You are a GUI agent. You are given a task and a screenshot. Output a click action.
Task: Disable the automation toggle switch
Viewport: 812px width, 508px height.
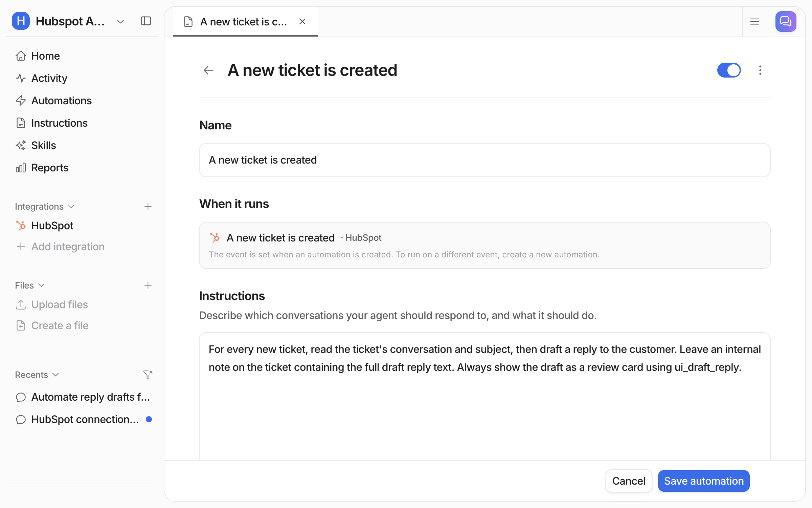point(729,70)
